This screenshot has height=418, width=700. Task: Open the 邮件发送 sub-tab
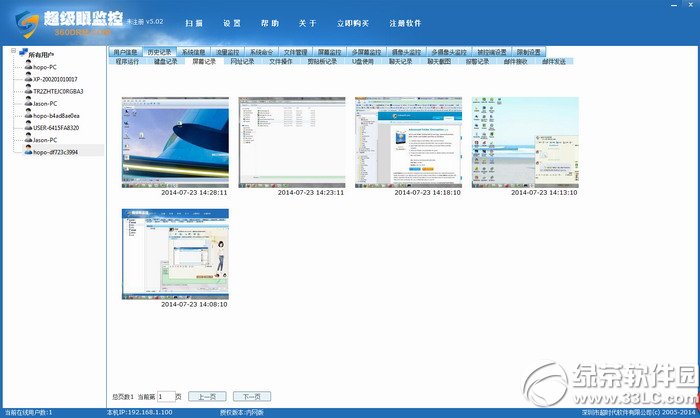tap(554, 61)
